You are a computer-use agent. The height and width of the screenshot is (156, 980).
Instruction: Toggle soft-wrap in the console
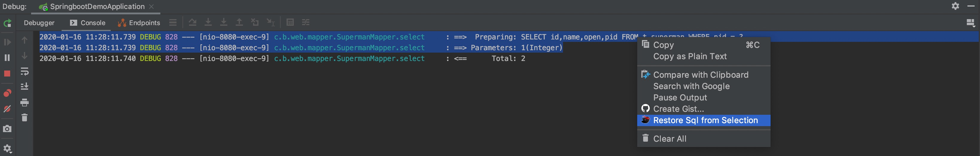click(24, 71)
